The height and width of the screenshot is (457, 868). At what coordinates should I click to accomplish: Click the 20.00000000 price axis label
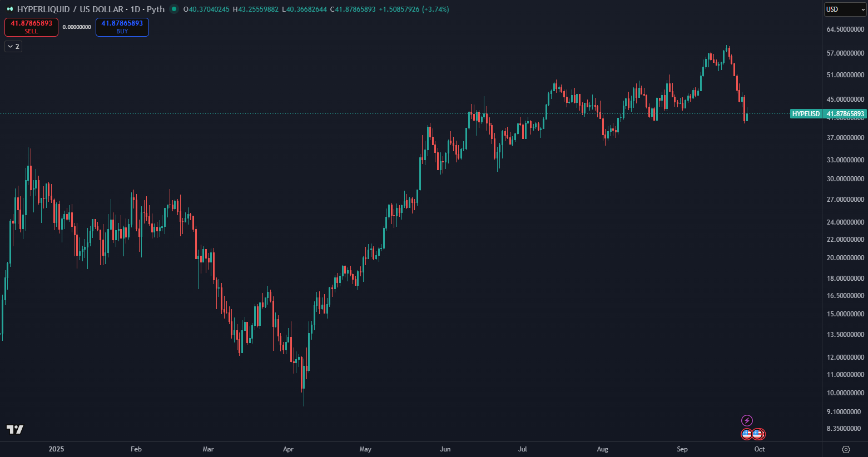coord(845,258)
